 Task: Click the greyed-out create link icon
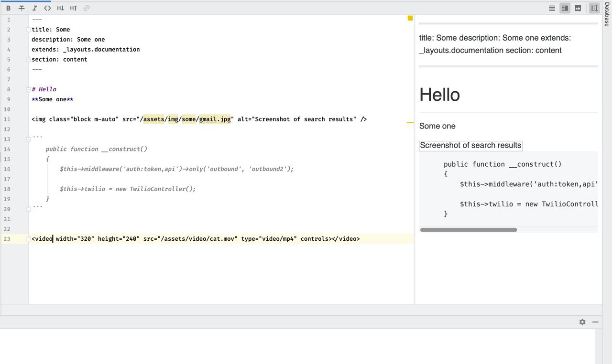pos(86,8)
